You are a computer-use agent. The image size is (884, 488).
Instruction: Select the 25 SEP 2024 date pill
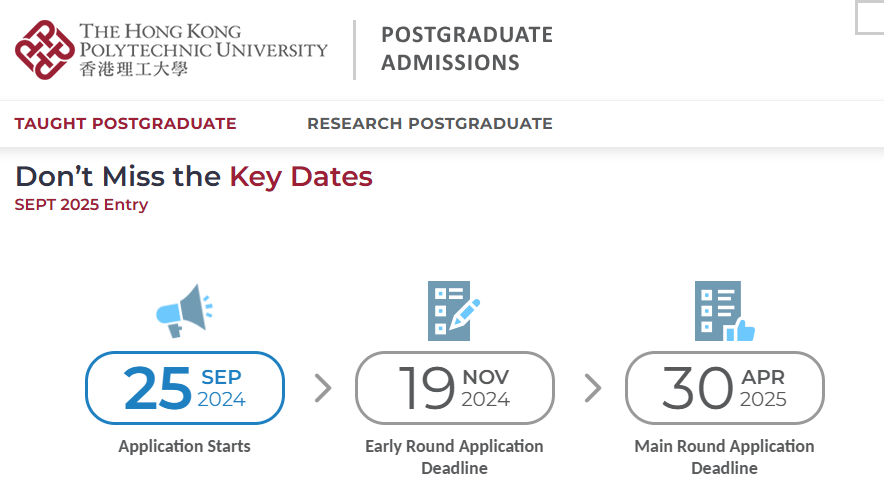tap(185, 388)
